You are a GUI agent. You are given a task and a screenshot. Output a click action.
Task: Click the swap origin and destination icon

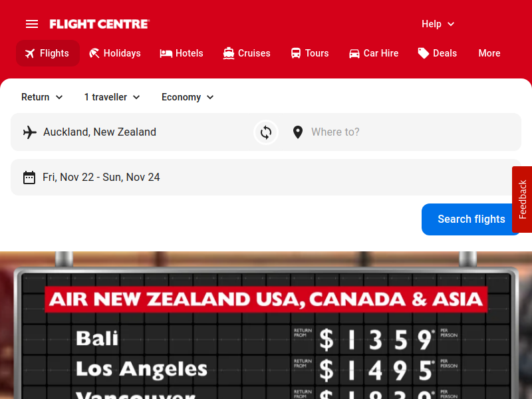(266, 132)
